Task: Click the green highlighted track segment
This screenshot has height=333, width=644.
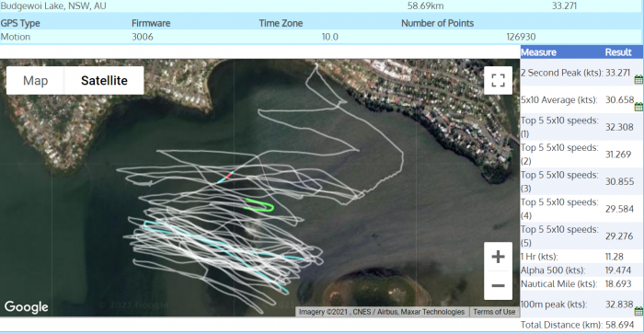Action: 260,205
